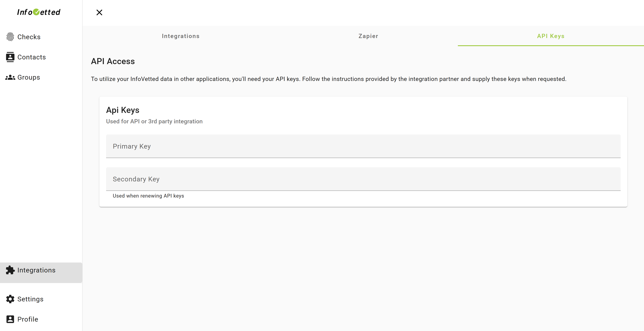Go to Profile sidebar label
The image size is (644, 331).
pos(28,319)
